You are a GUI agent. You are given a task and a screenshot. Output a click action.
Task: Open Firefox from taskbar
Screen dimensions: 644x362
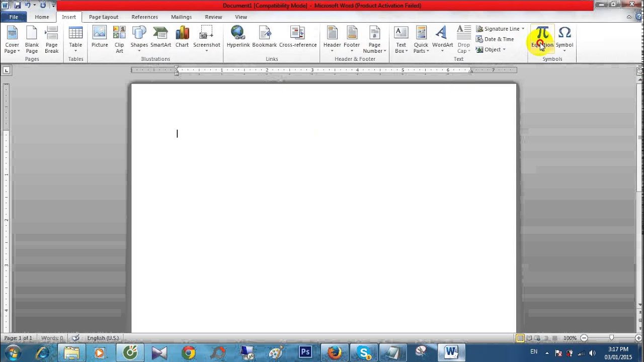click(x=335, y=352)
